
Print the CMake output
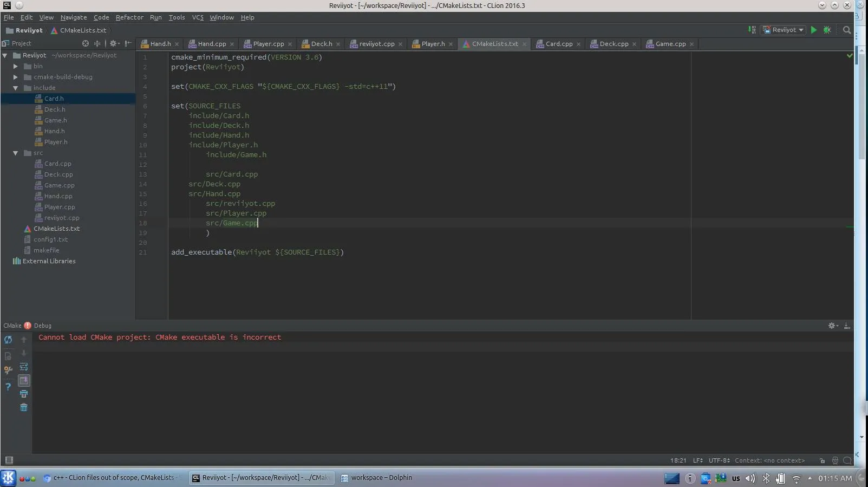24,394
